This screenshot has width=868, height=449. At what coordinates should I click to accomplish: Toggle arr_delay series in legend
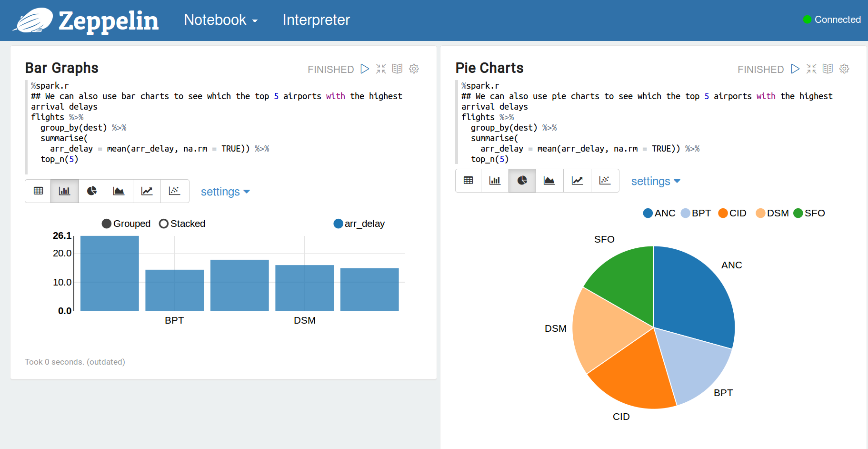point(359,224)
